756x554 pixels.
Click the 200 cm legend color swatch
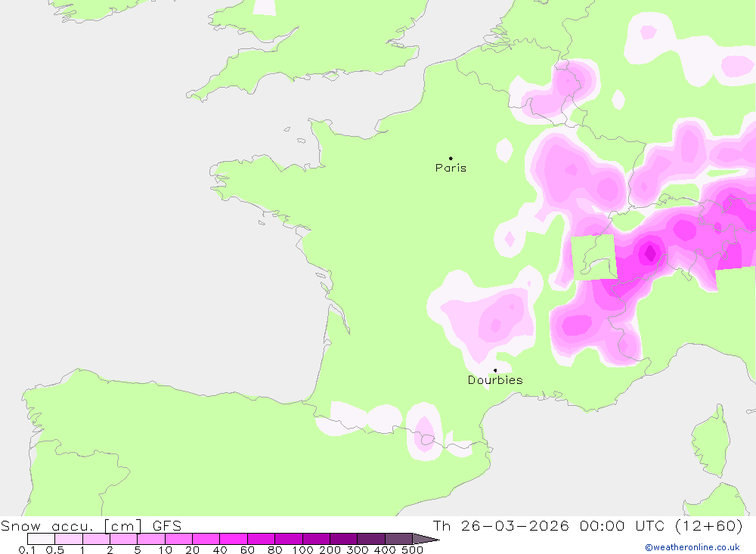pos(343,539)
